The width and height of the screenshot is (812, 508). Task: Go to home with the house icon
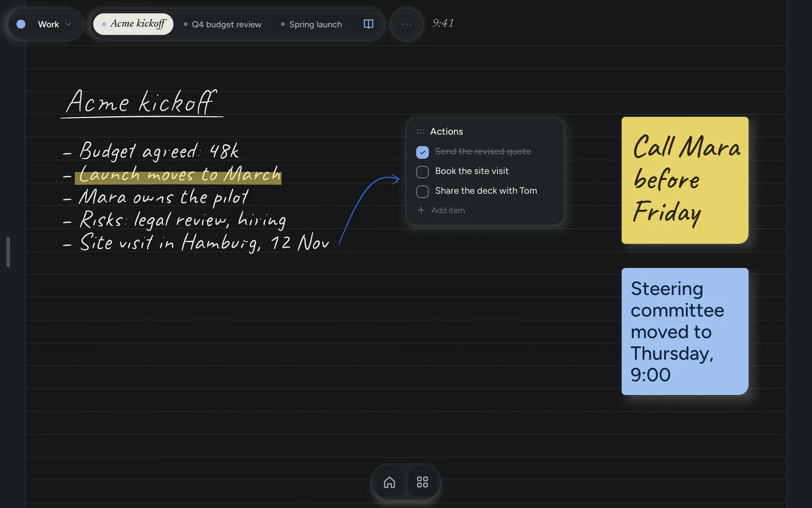(389, 482)
